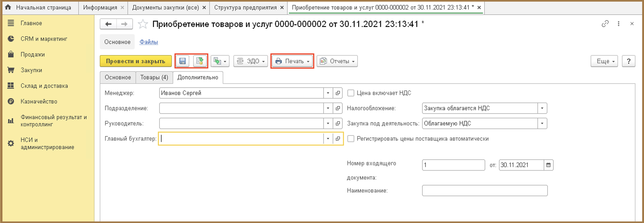Open the Подразделение record with open-form icon
The image size is (644, 223).
338,108
